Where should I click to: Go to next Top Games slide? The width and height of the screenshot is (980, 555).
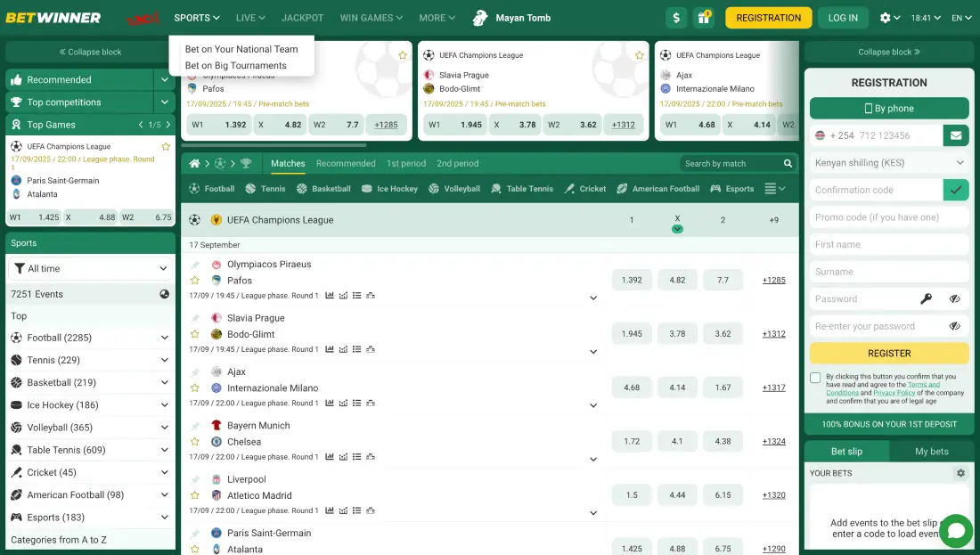coord(168,125)
